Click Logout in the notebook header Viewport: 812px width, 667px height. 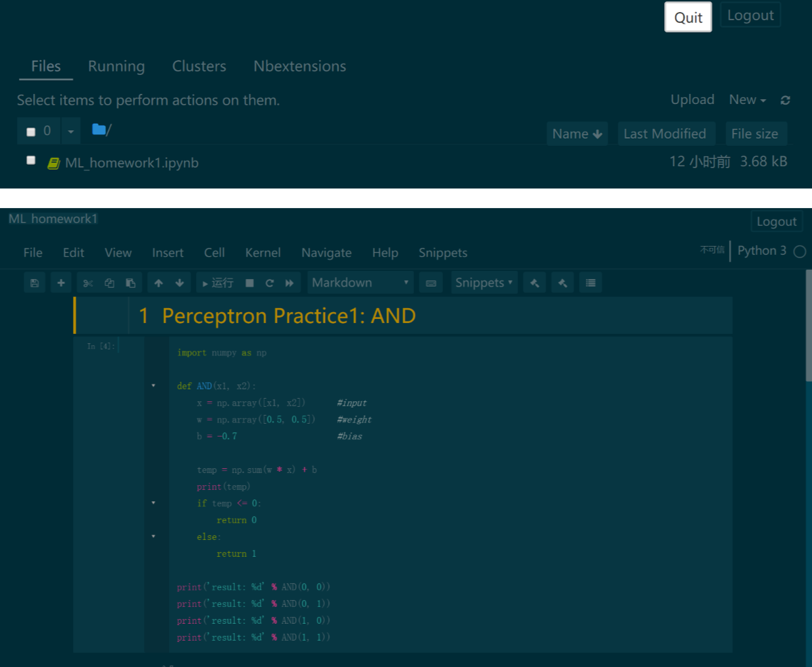pyautogui.click(x=776, y=222)
